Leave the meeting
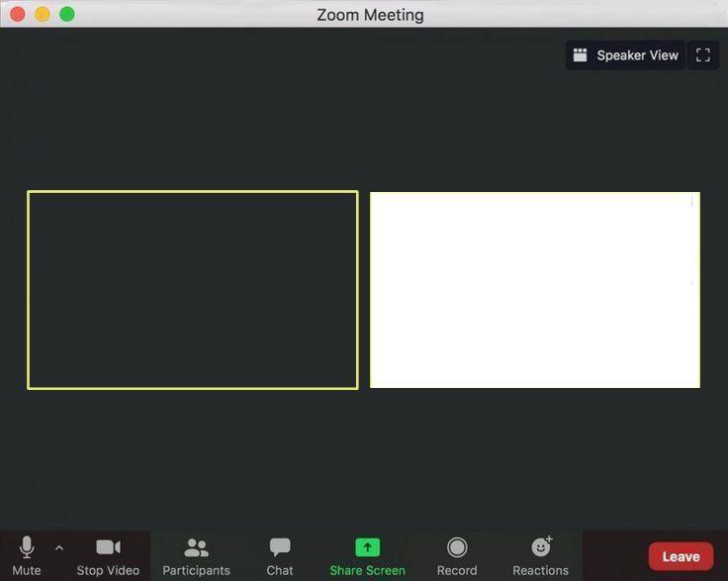The height and width of the screenshot is (581, 728). 681,556
